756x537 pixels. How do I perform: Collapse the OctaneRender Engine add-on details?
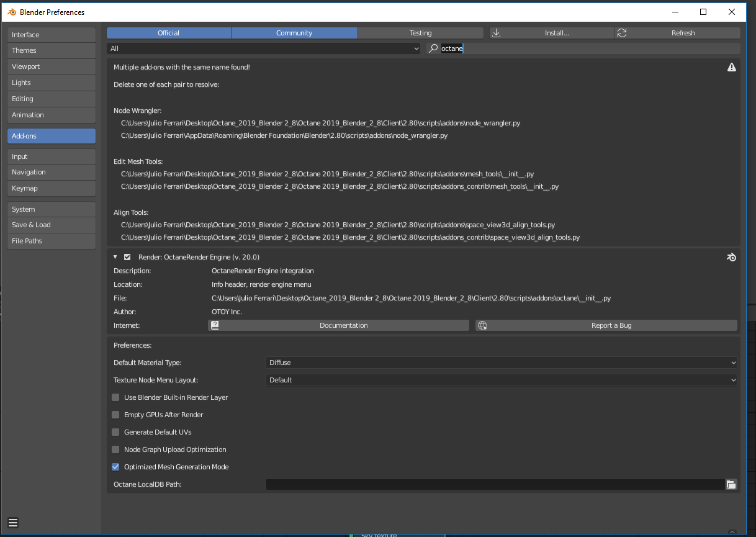point(115,257)
